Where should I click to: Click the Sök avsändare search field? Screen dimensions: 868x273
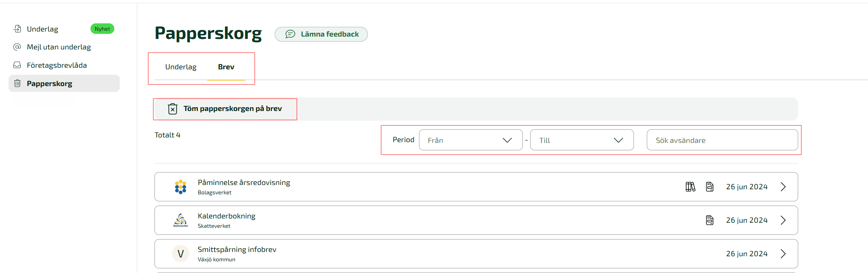click(722, 140)
